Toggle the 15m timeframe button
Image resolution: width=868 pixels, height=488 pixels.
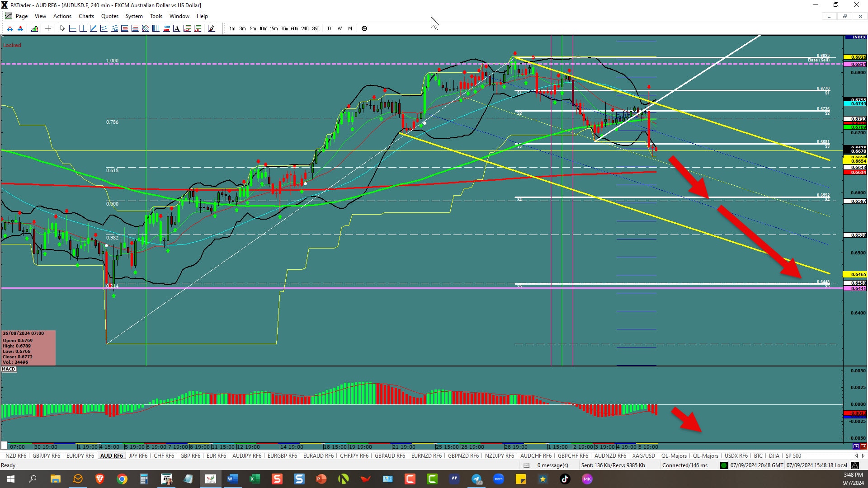[274, 28]
